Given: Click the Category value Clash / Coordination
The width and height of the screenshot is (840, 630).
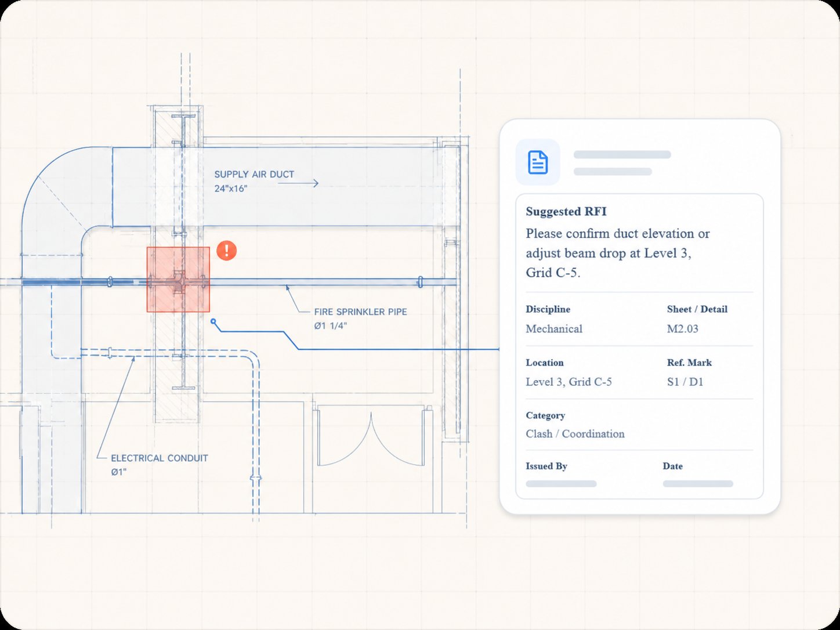Looking at the screenshot, I should (x=575, y=434).
